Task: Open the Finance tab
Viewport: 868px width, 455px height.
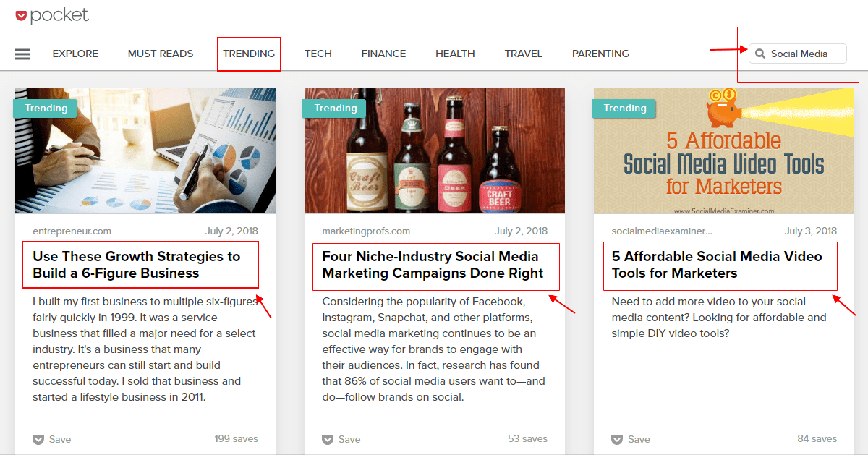Action: 383,54
